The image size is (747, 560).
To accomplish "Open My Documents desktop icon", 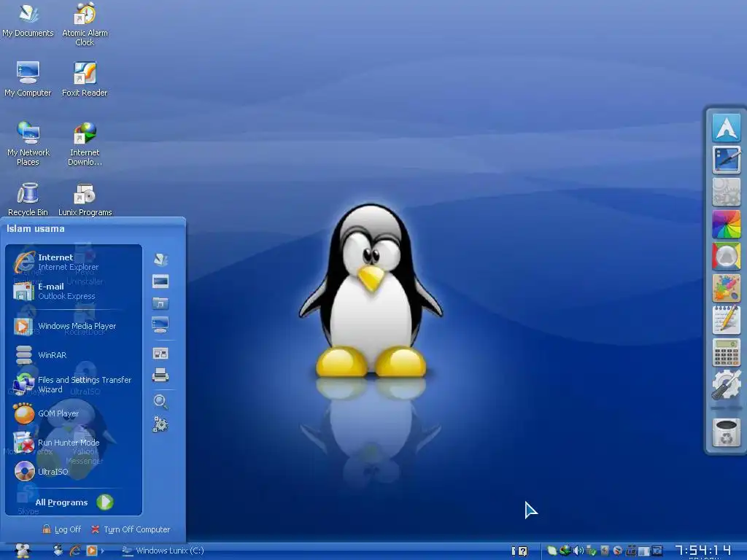I will pos(28,20).
